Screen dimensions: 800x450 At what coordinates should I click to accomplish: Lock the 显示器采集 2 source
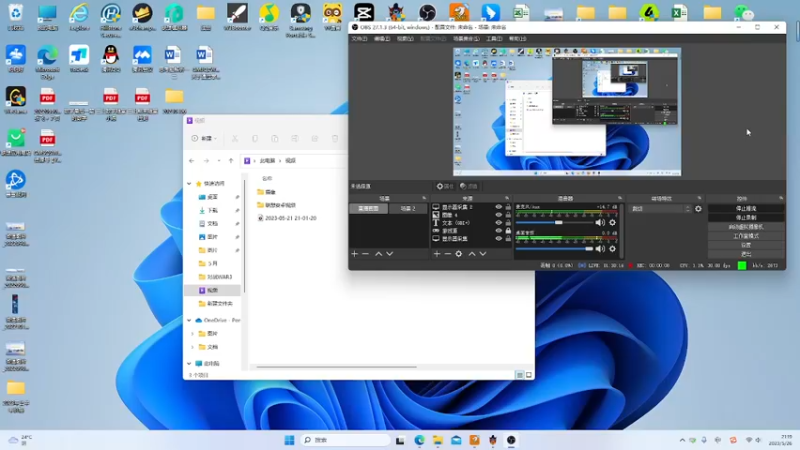click(x=508, y=207)
